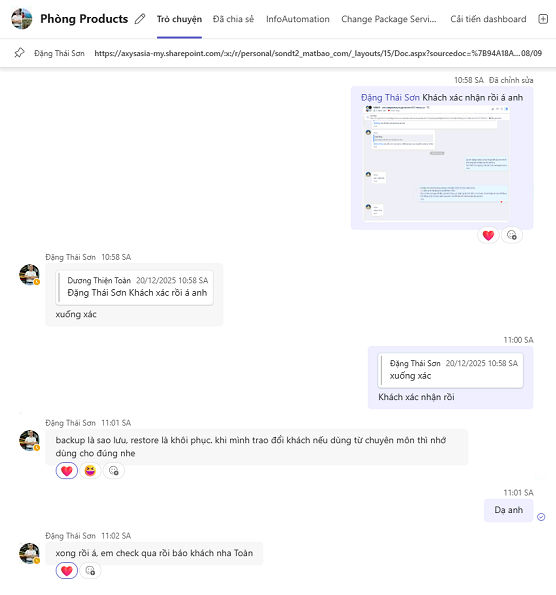Viewport: 556px width, 595px height.
Task: Open add-reaction picker on 'xong rồi á' message
Action: tap(90, 570)
